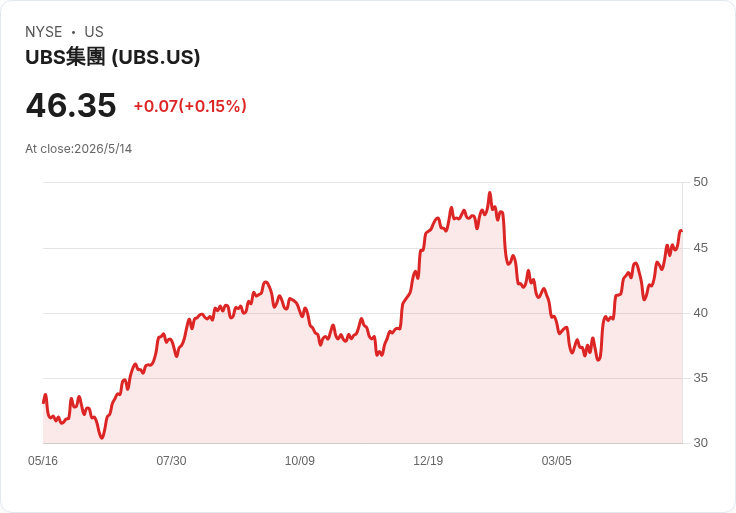Click the 30 price axis label
Screen dimensions: 736x513
click(700, 443)
